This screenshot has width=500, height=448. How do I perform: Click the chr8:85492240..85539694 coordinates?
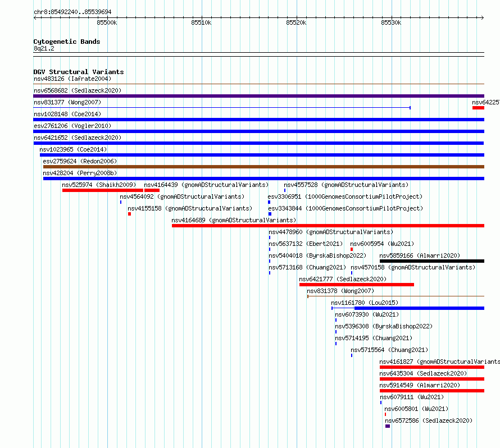click(x=72, y=12)
